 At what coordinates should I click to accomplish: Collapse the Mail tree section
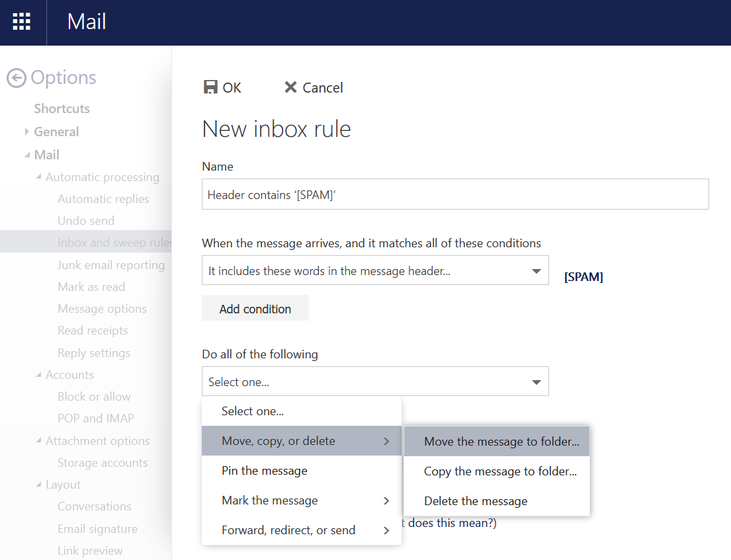pyautogui.click(x=27, y=155)
